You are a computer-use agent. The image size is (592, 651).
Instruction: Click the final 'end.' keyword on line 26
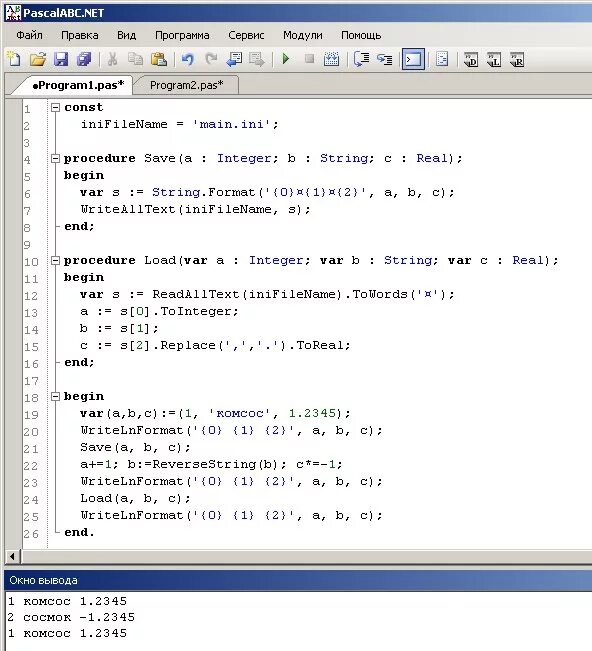point(79,532)
